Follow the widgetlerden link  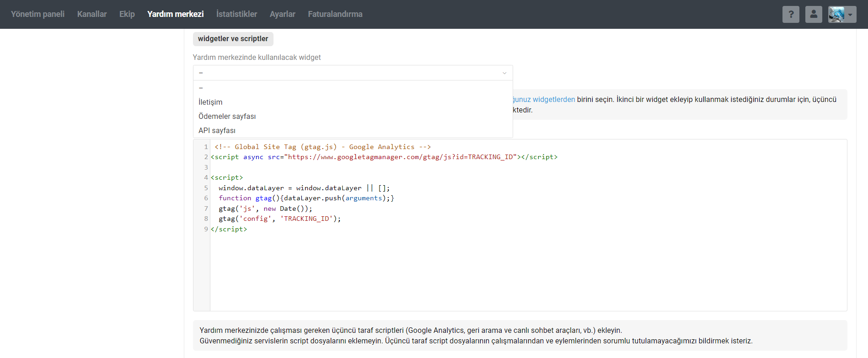(x=544, y=99)
